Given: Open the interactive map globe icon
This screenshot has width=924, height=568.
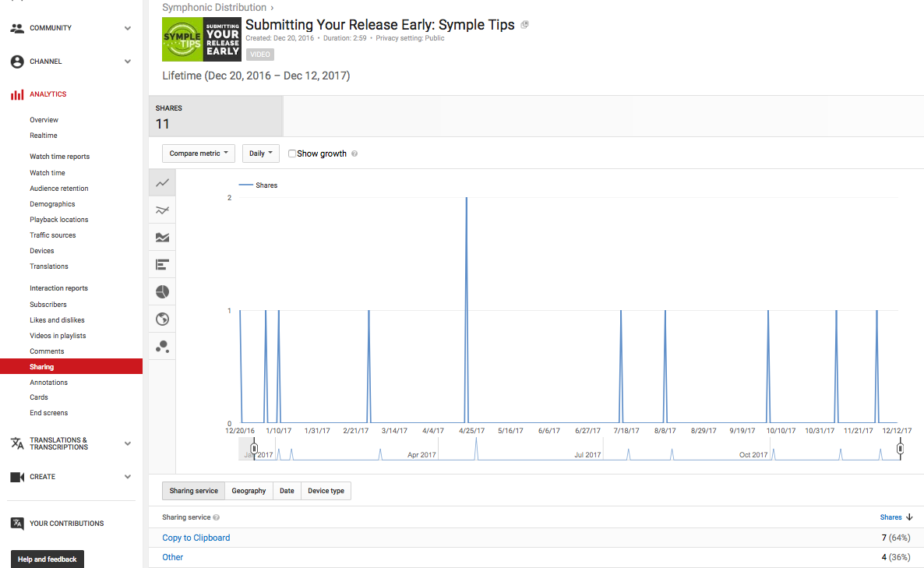Looking at the screenshot, I should 162,319.
